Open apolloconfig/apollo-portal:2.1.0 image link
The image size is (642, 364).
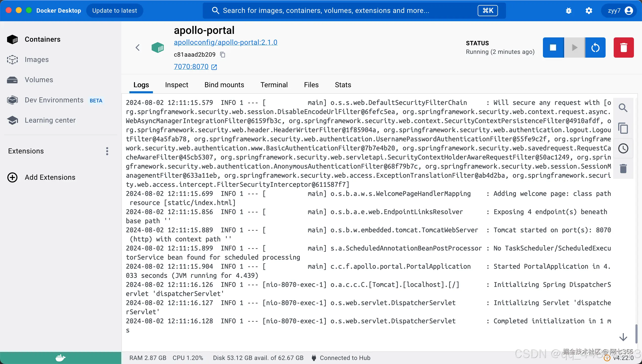(225, 42)
